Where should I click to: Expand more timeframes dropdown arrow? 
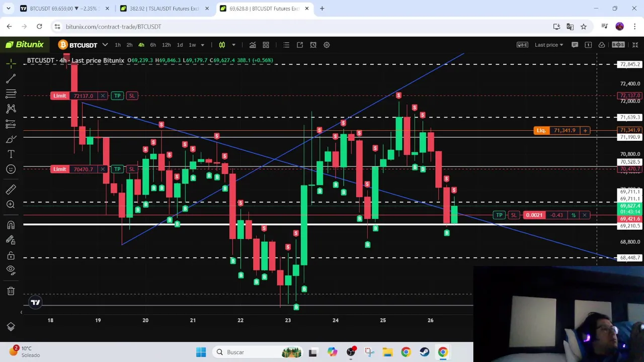202,45
